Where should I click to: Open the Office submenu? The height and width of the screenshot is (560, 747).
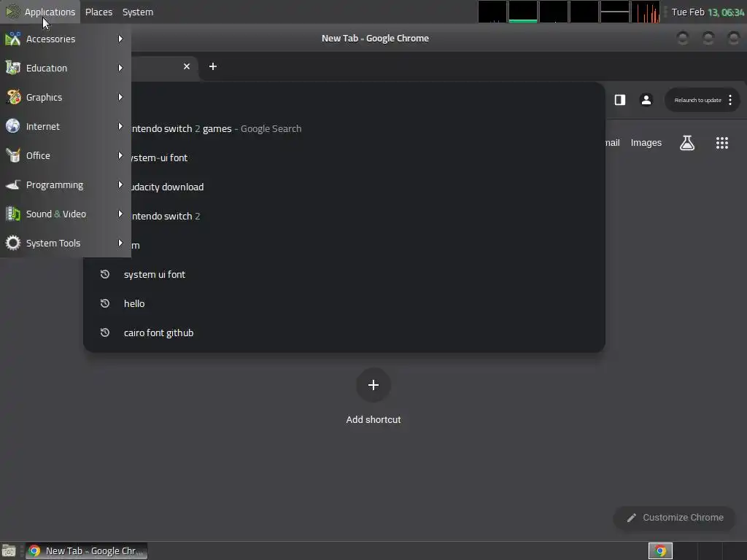coord(65,156)
